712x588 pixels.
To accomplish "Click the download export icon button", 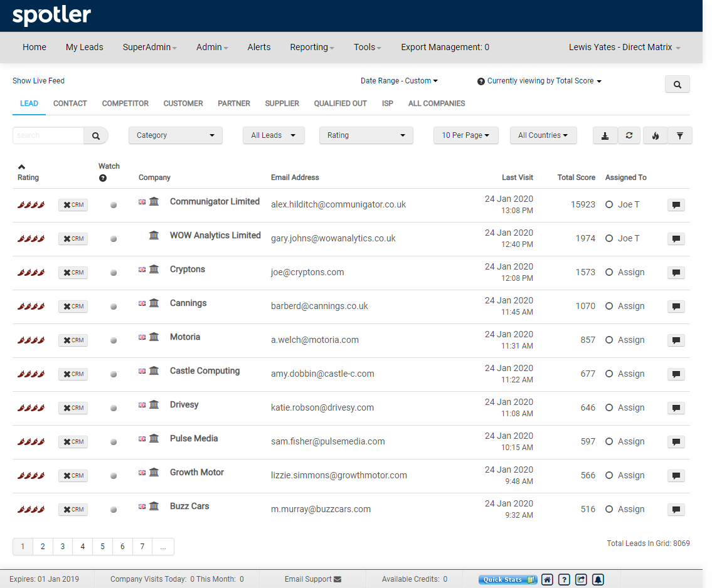I will coord(605,135).
